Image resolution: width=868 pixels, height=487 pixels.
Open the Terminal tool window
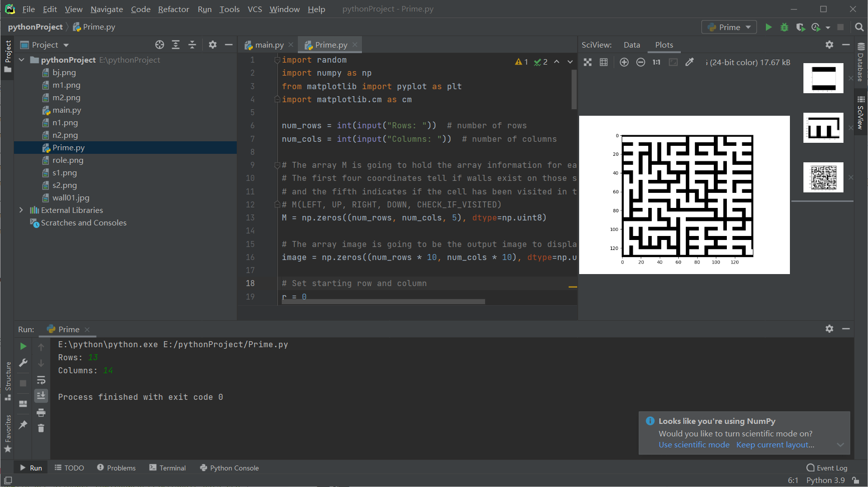click(167, 468)
